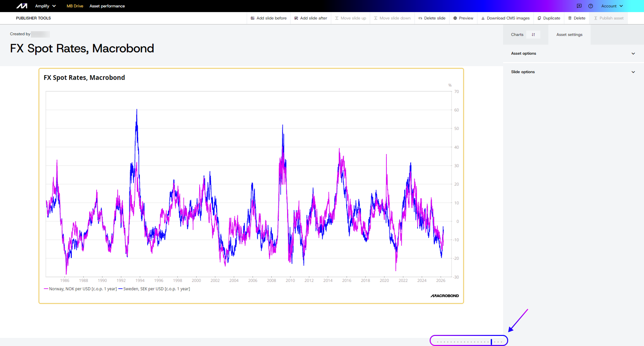Click the Macrobond logo icon
Screen dimensions: 644x346
click(22, 6)
